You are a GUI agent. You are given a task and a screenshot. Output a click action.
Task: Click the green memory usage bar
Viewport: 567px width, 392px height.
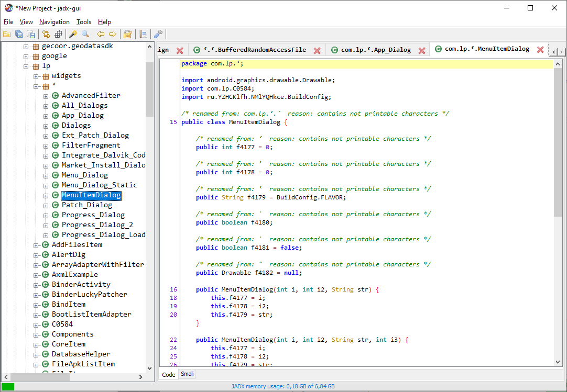point(7,386)
